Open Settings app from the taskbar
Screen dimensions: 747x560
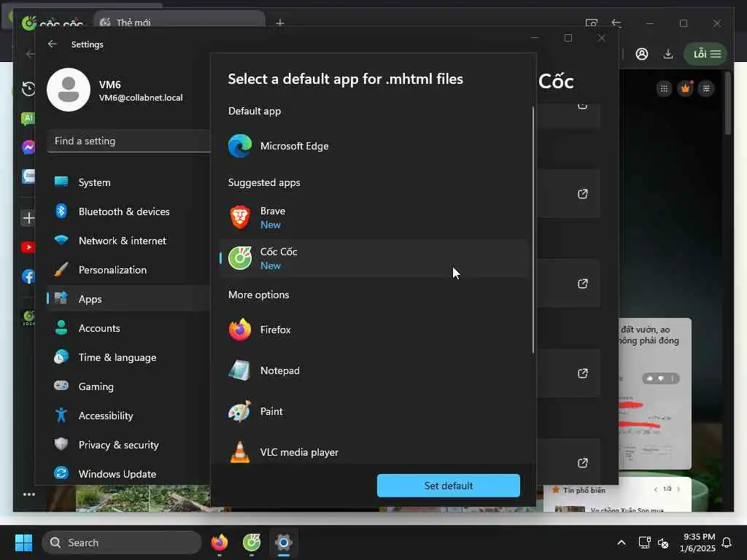(284, 542)
